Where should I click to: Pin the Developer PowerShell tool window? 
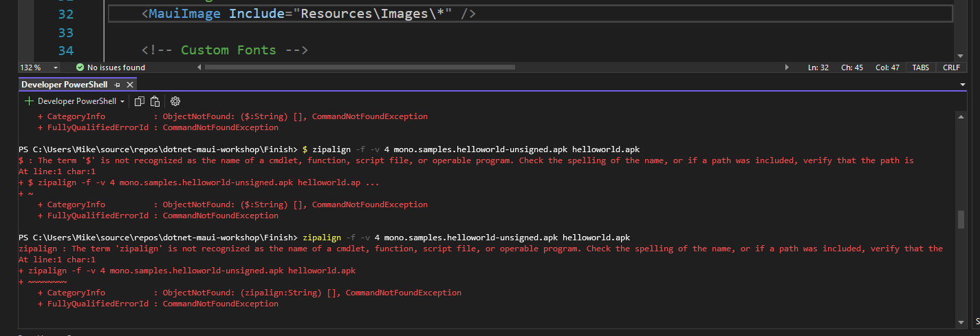[118, 84]
